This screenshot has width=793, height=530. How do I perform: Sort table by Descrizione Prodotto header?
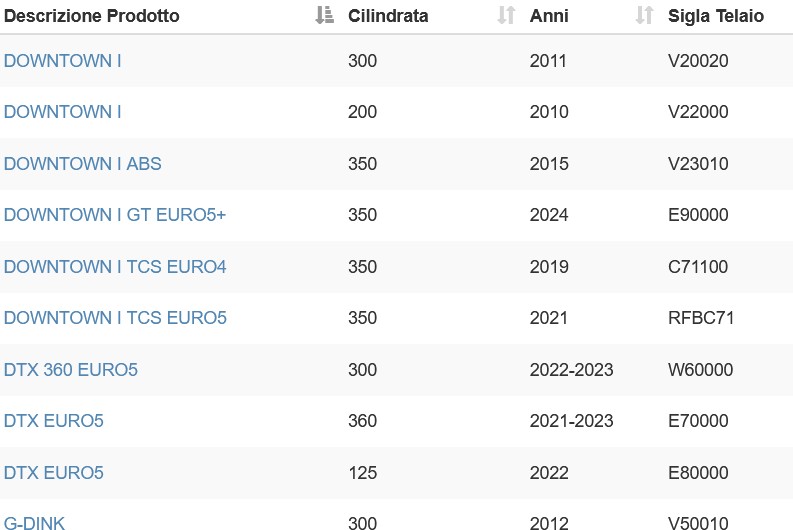pos(92,16)
